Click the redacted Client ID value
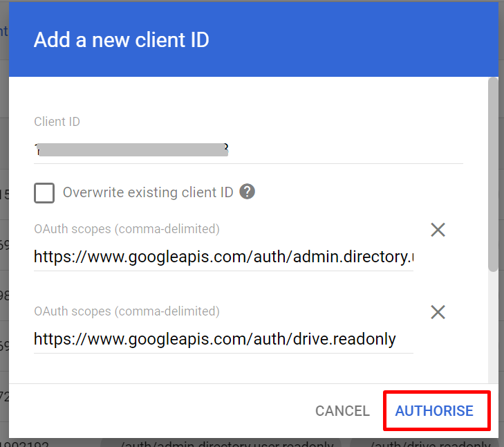Viewport: 504px width, 447px height. click(133, 149)
